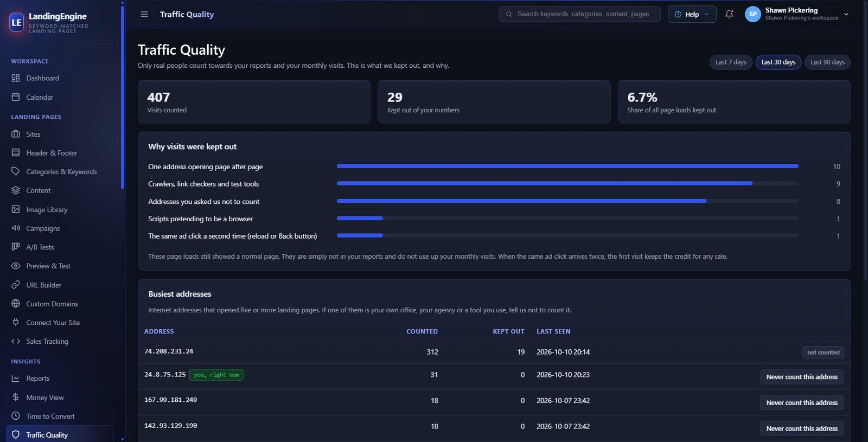Click the Scripts pretending to be browser bar
This screenshot has height=442, width=868.
(x=567, y=218)
